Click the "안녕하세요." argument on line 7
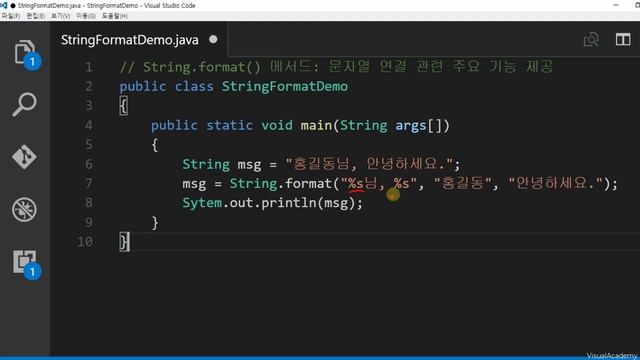Image resolution: width=640 pixels, height=360 pixels. pos(556,183)
